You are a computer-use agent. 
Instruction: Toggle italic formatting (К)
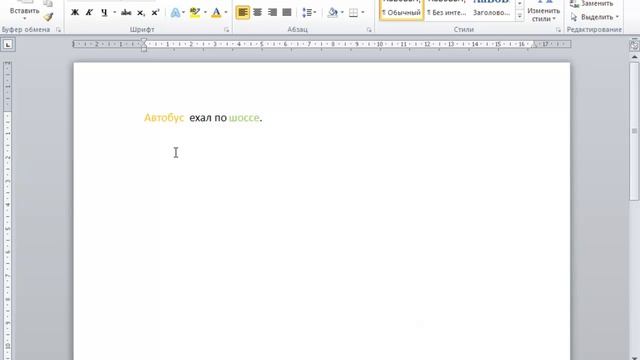89,13
